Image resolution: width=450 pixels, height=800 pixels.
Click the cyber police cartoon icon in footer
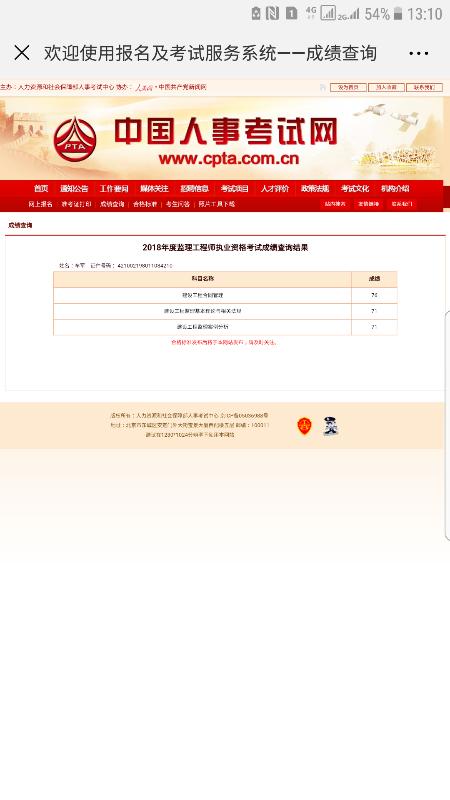[331, 426]
